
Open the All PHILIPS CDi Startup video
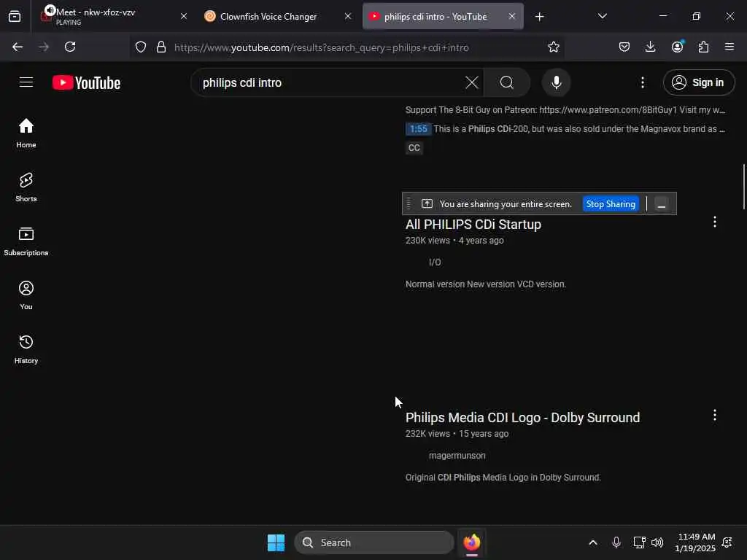[x=473, y=225]
